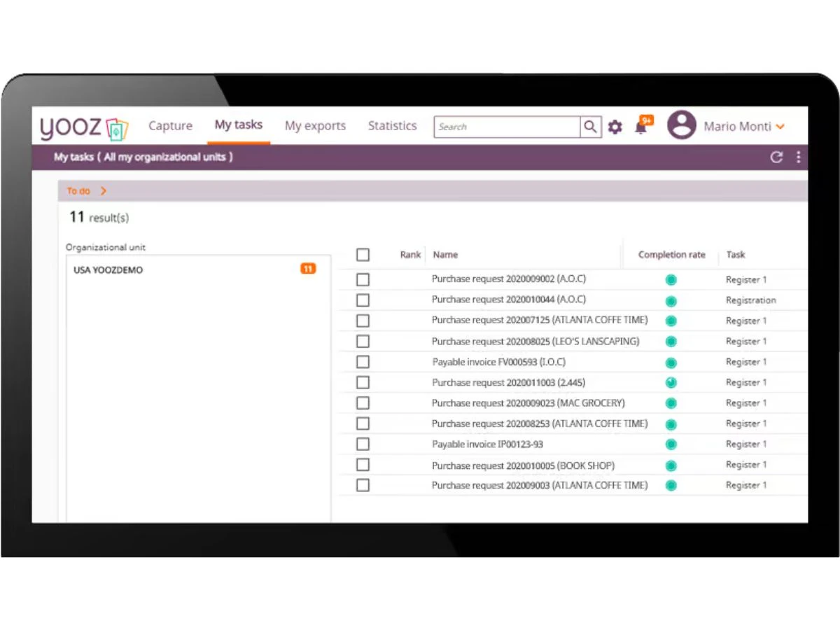Open the My exports tab
This screenshot has height=630, width=840.
pos(315,126)
